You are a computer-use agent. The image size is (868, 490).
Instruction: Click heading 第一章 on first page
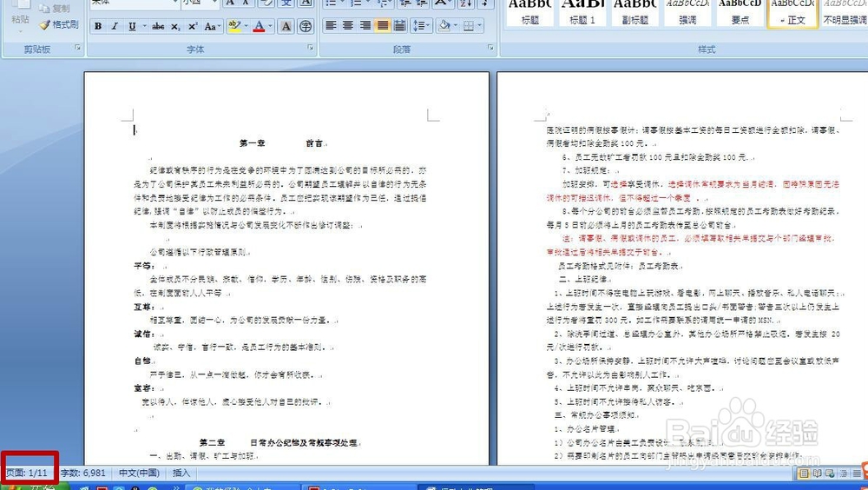click(x=252, y=143)
